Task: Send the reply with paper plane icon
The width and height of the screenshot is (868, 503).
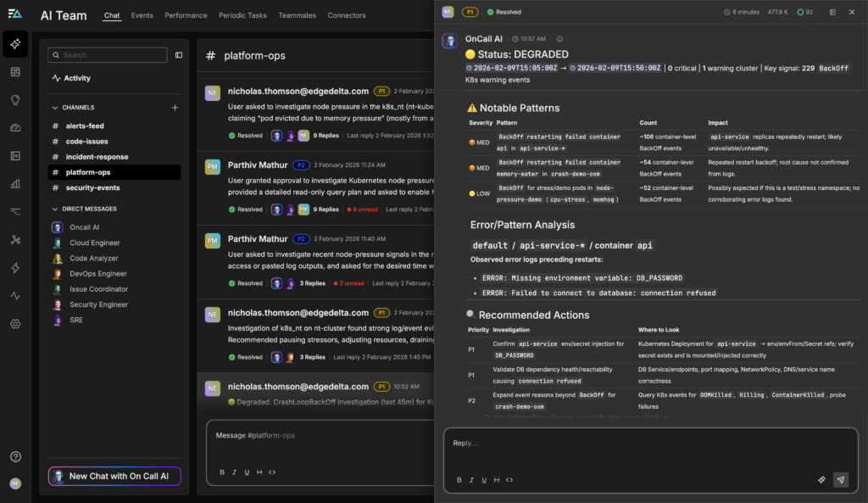Action: point(840,479)
